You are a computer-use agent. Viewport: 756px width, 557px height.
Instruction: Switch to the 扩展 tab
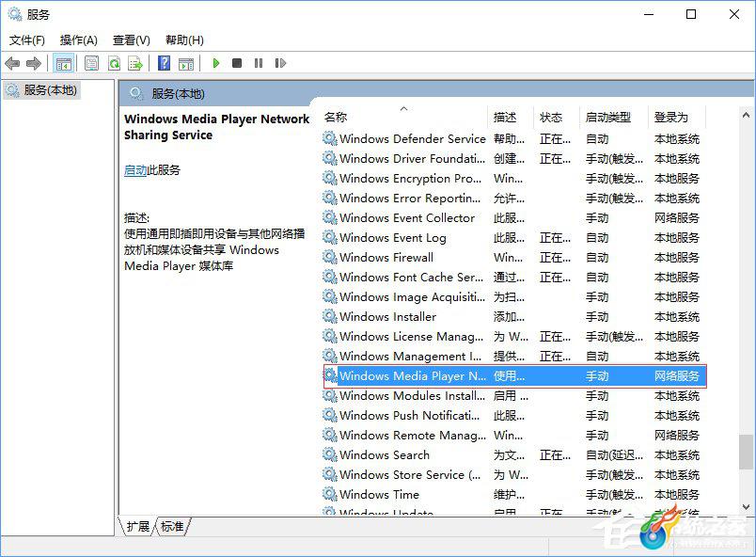pyautogui.click(x=138, y=527)
